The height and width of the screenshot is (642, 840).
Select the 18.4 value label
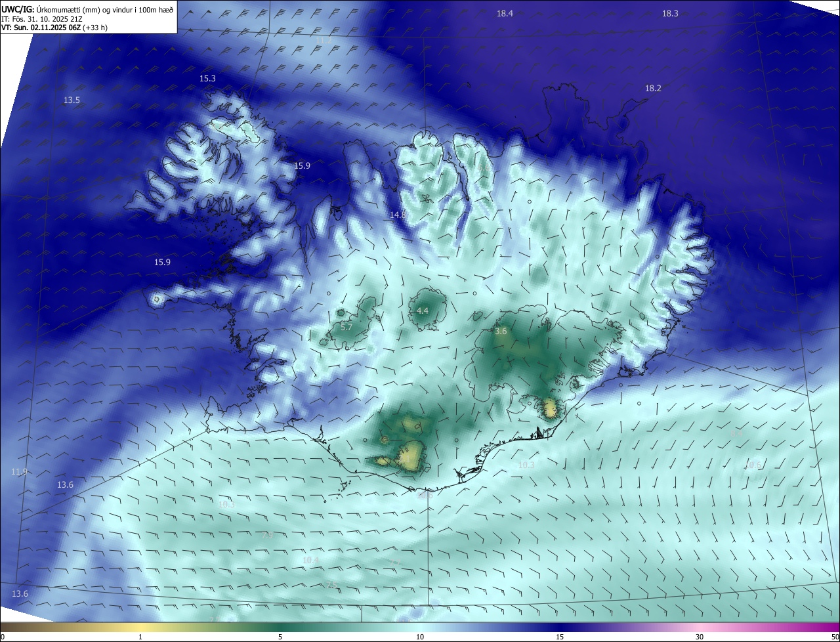505,13
